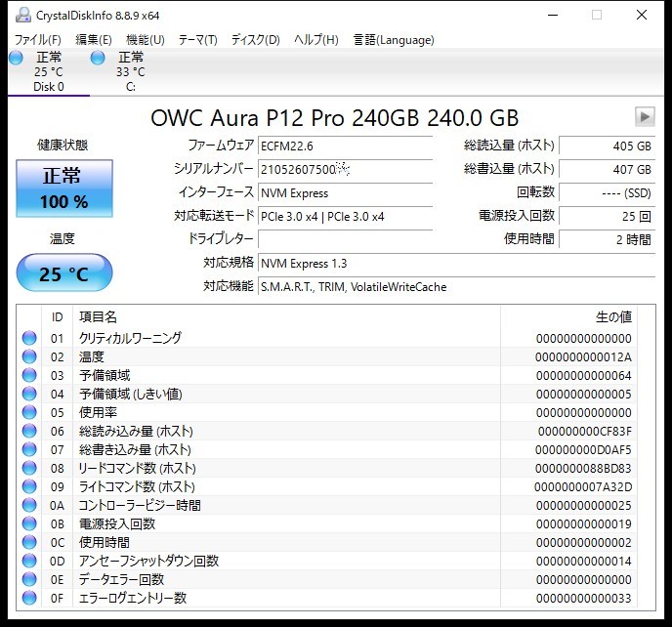This screenshot has height=627, width=672.
Task: Open the テーマ(T) menu
Action: (198, 40)
